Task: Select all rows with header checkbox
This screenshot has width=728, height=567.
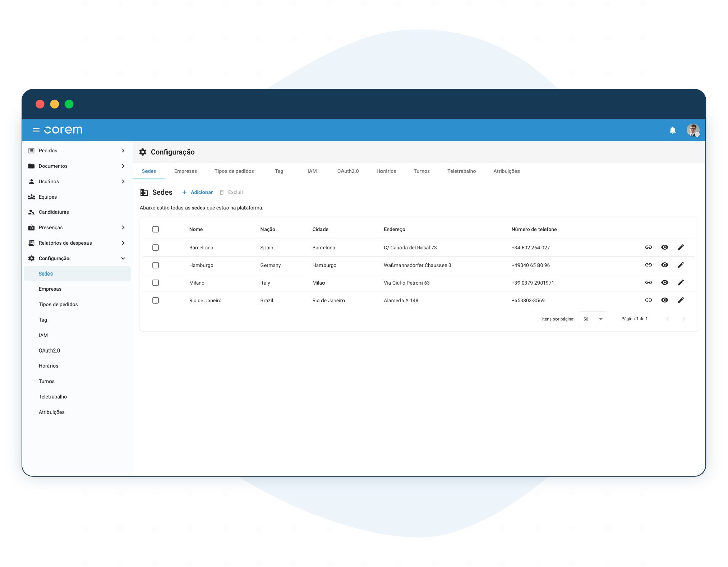Action: click(x=156, y=229)
